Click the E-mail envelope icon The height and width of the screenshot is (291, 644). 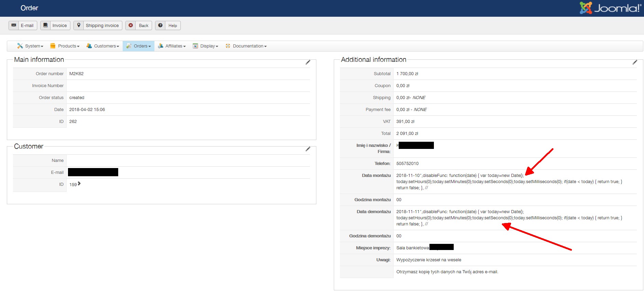click(x=14, y=25)
